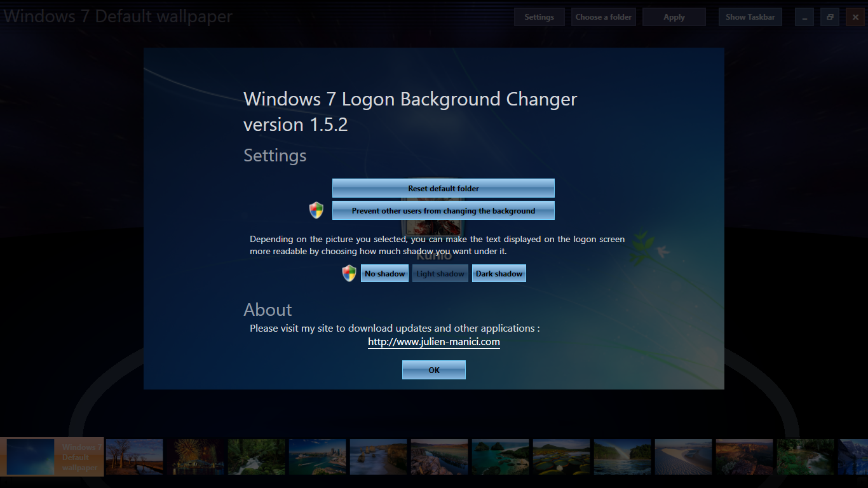
Task: Switch to the "Dark shadow" option
Action: click(x=499, y=273)
